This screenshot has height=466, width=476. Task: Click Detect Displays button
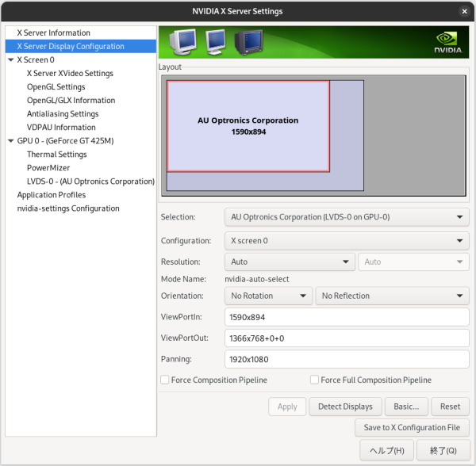[345, 407]
